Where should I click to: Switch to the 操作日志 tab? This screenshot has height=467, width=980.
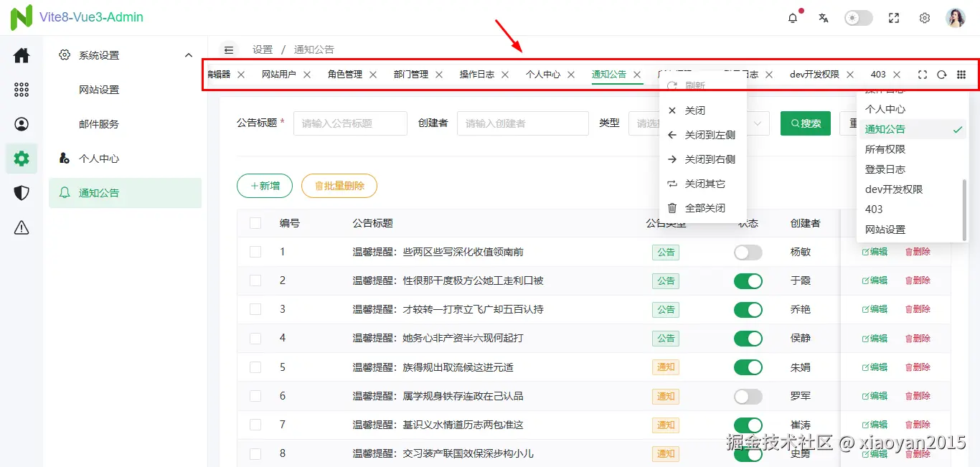477,75
